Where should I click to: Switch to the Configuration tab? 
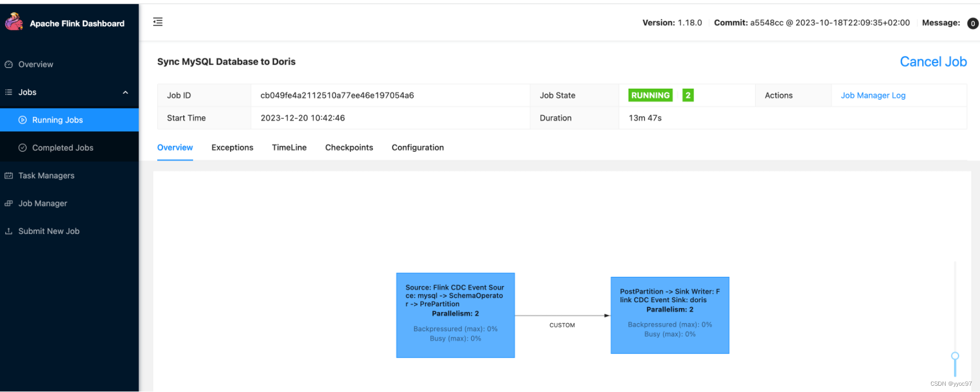click(418, 148)
